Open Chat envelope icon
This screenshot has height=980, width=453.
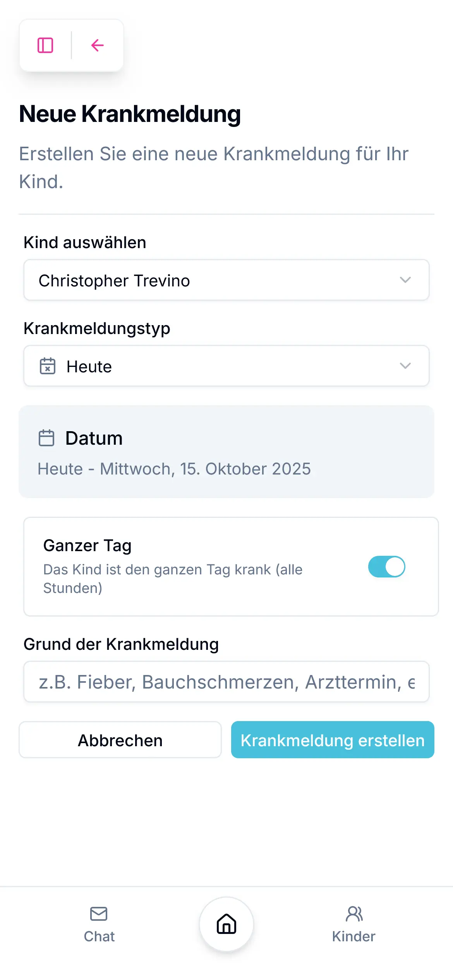point(99,914)
